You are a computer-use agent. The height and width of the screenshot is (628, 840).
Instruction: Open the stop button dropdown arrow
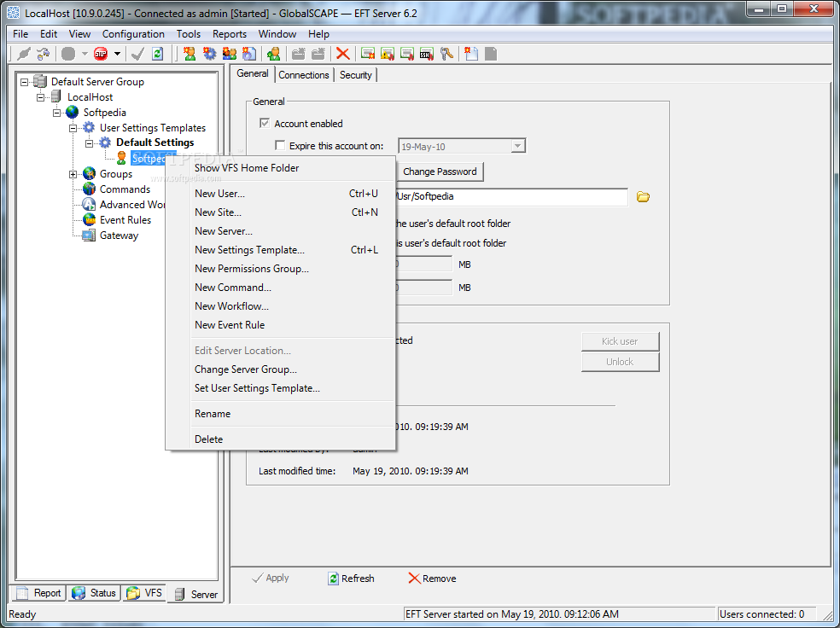(x=117, y=54)
